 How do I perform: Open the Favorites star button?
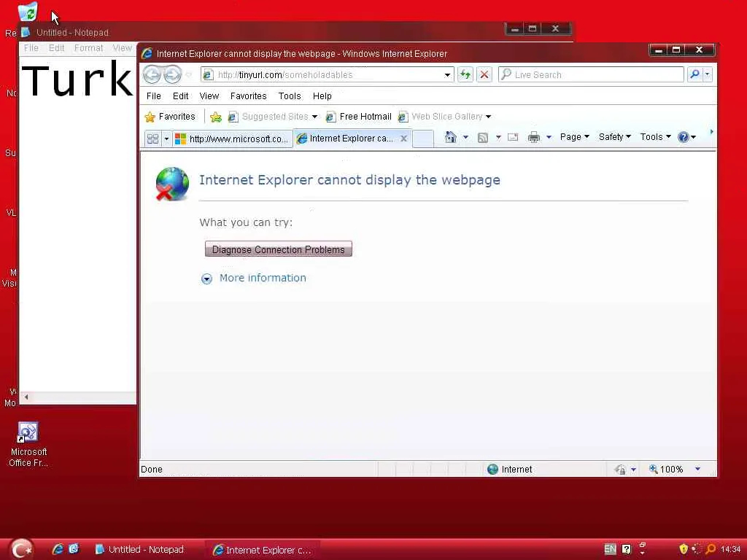[170, 117]
